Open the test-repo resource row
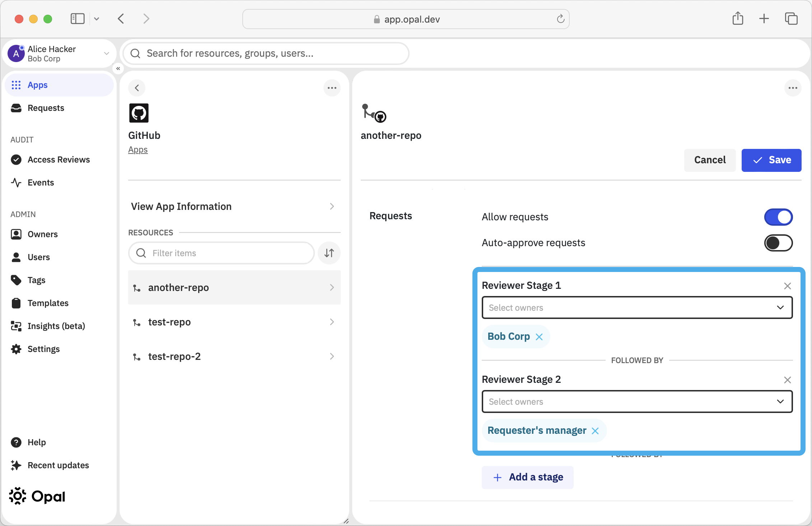The image size is (812, 526). click(x=234, y=322)
